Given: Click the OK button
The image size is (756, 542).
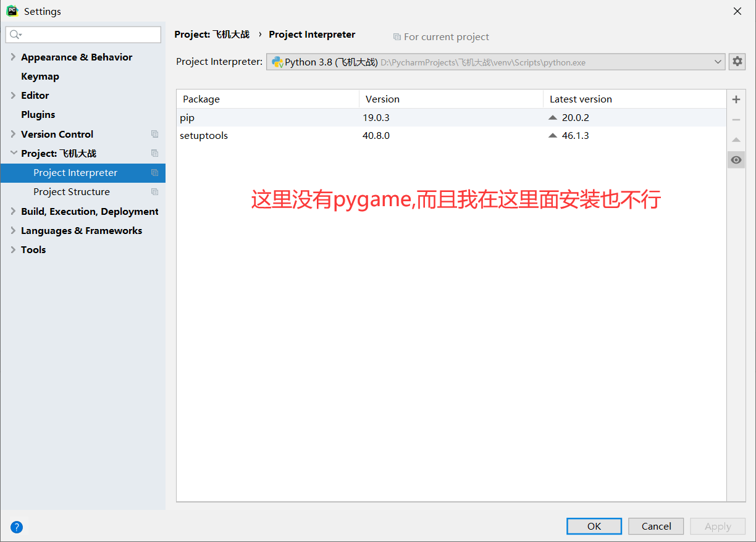Looking at the screenshot, I should 594,526.
